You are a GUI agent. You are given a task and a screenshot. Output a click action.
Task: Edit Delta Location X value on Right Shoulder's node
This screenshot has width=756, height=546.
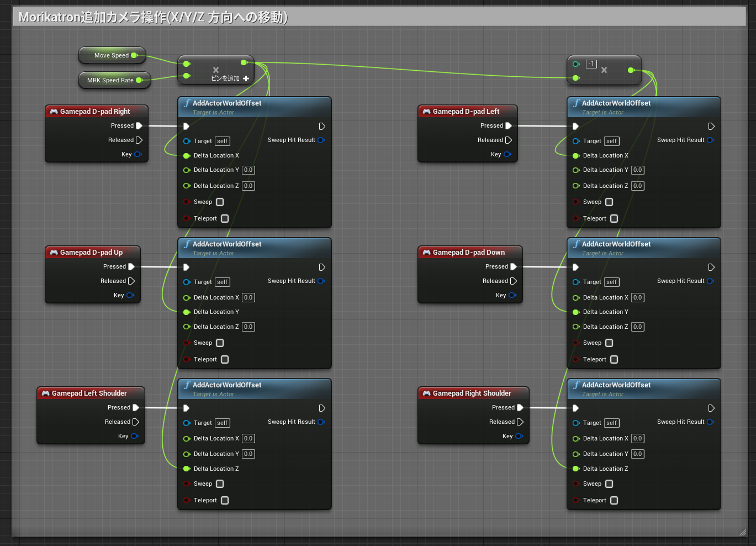(638, 438)
